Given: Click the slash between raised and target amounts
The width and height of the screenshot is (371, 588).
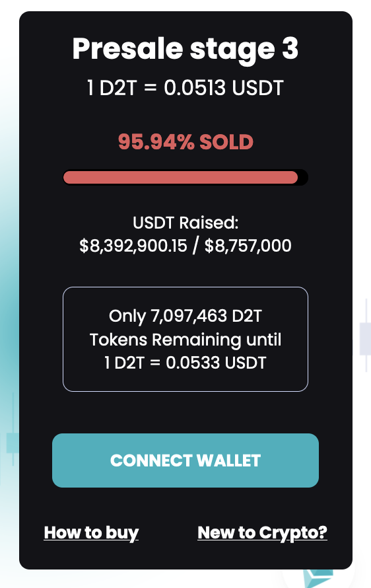Looking at the screenshot, I should click(195, 246).
